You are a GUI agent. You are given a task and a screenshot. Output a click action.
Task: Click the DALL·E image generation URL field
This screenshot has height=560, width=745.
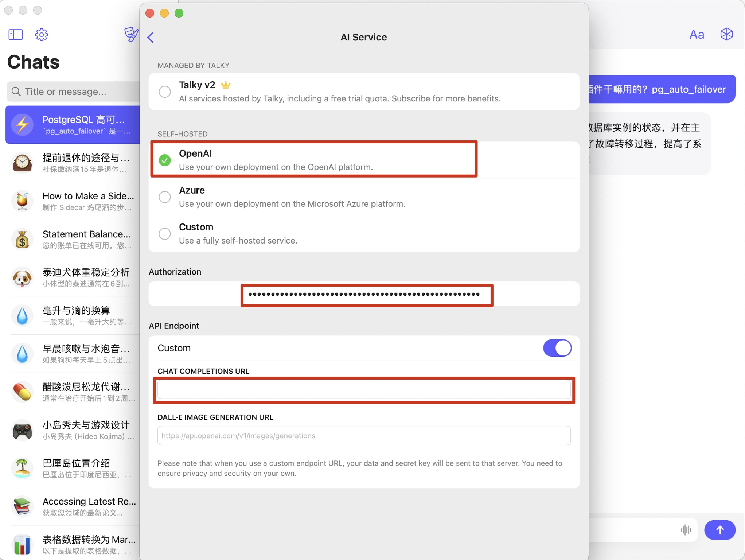tap(364, 436)
